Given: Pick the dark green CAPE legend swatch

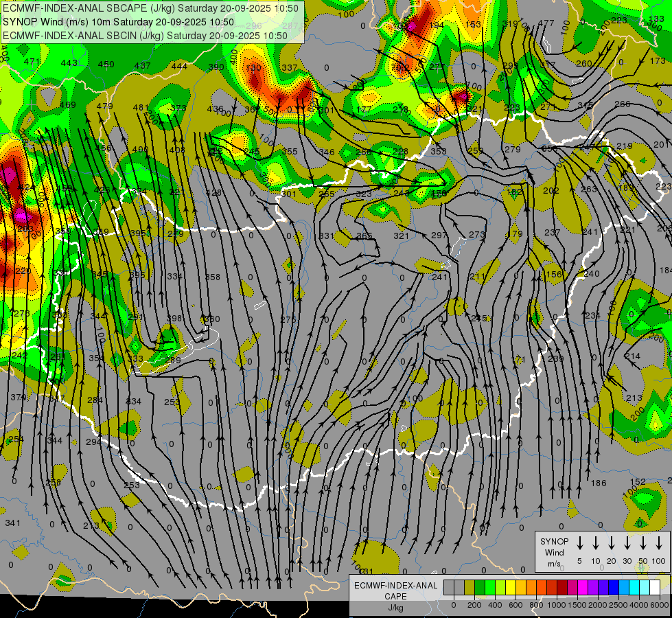Looking at the screenshot, I should (480, 588).
